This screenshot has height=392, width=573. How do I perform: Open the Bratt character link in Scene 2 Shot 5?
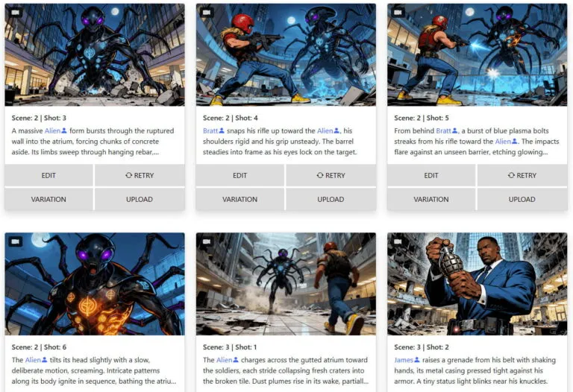[443, 130]
